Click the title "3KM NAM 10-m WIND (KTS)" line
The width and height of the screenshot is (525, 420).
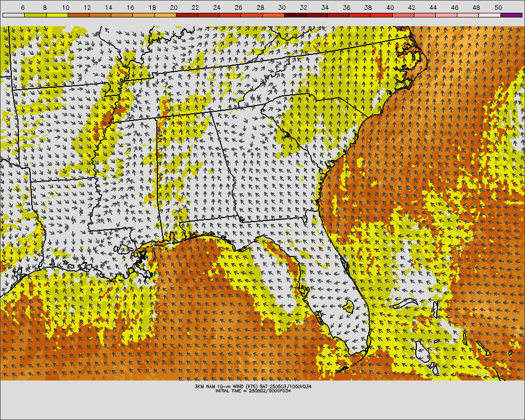click(253, 387)
